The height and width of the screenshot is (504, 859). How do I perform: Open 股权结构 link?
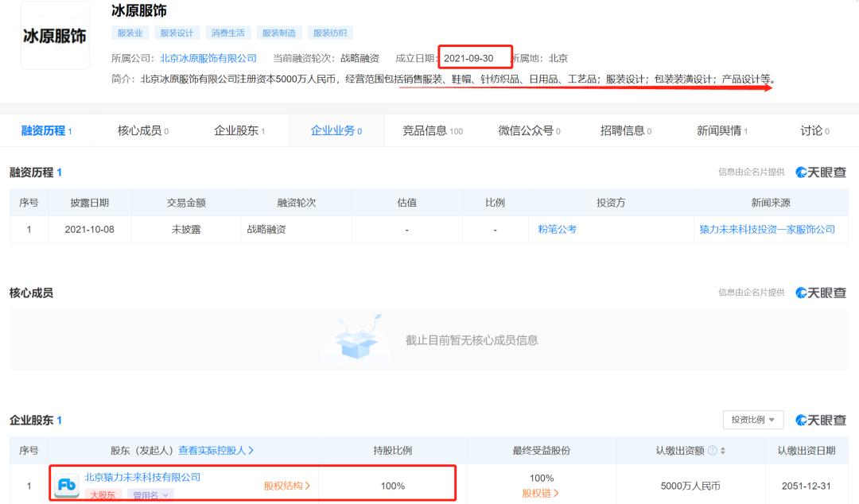pyautogui.click(x=287, y=486)
